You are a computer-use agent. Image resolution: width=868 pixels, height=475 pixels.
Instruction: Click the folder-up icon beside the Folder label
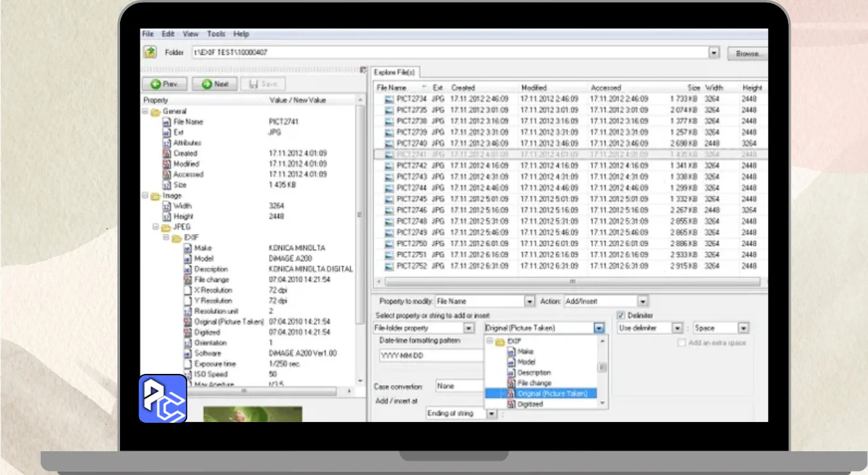coord(150,52)
